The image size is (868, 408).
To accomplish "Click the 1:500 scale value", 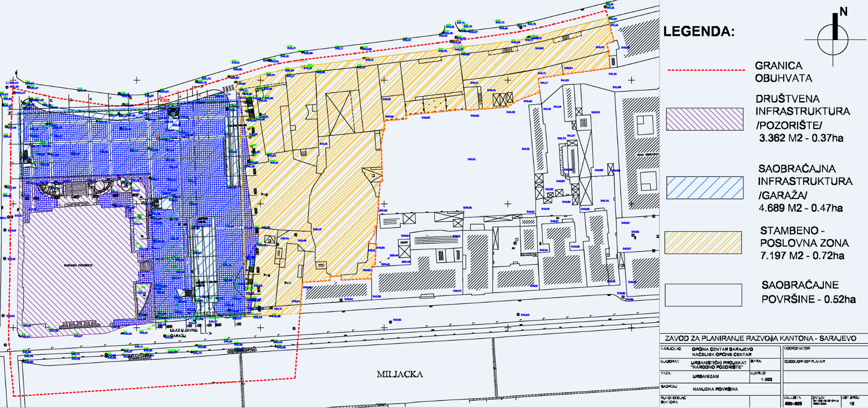I will click(766, 379).
